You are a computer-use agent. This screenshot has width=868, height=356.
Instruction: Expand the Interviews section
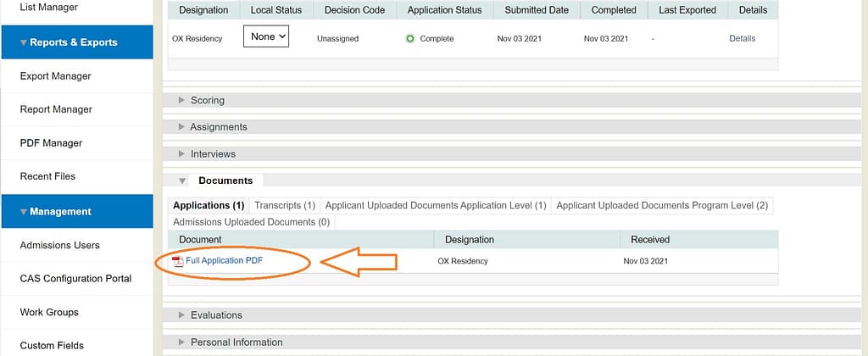click(213, 154)
